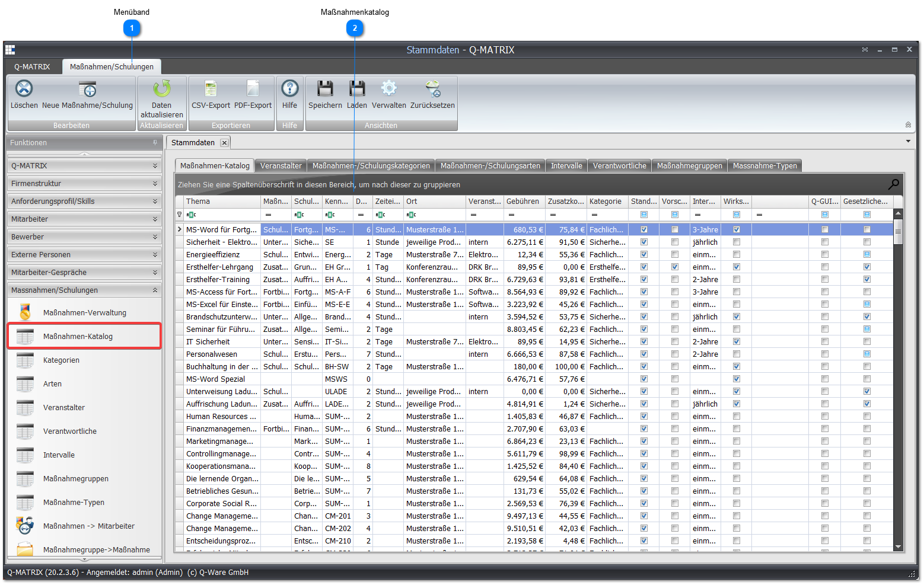Toggle Stand checkbox for MS-Word für Fortg row
Image resolution: width=924 pixels, height=585 pixels.
(x=644, y=229)
